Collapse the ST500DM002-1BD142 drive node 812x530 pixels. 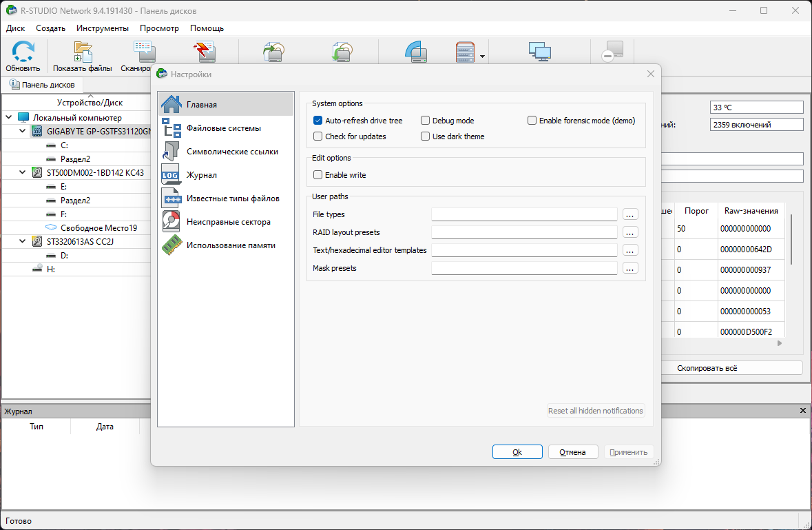click(22, 172)
